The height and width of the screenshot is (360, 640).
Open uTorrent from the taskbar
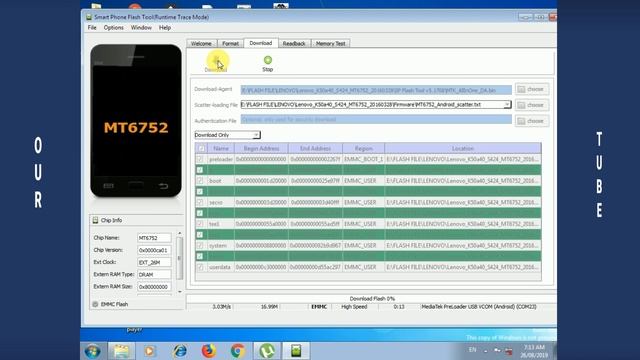pos(267,351)
